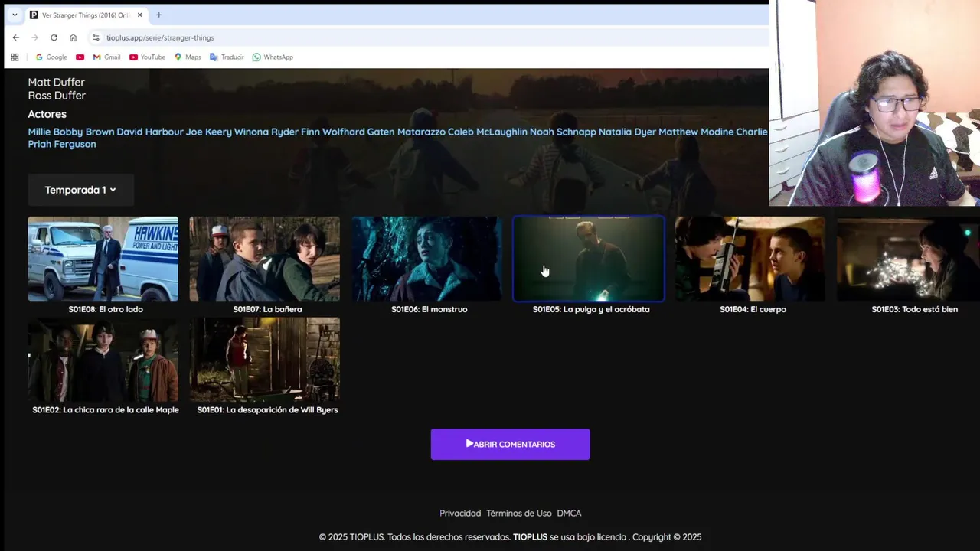980x551 pixels.
Task: Click S01E05: La pulga y el acróbata title
Action: 591,309
